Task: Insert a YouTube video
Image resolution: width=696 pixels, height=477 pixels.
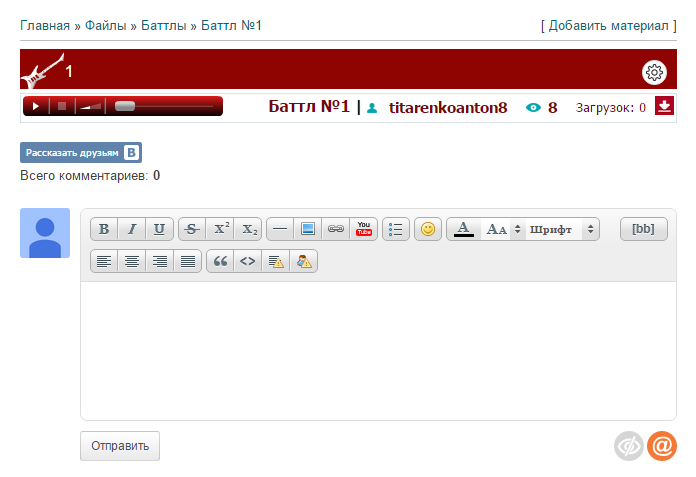Action: pyautogui.click(x=364, y=229)
